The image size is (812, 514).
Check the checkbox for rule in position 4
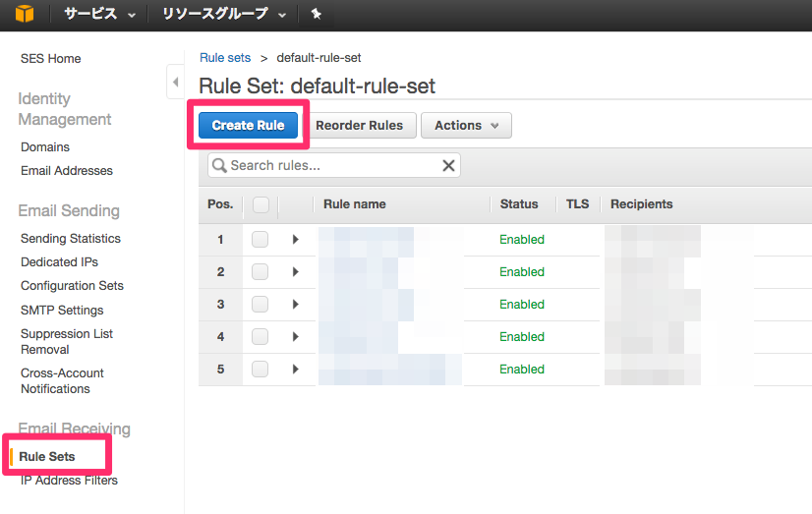point(260,337)
